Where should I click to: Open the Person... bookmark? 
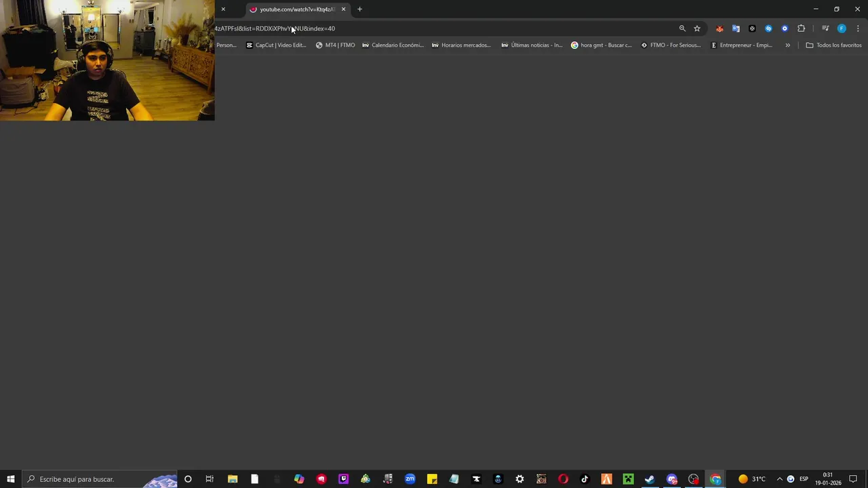[226, 45]
